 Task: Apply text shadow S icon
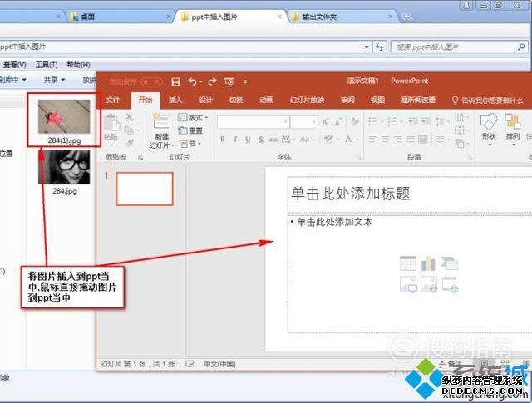pyautogui.click(x=260, y=139)
